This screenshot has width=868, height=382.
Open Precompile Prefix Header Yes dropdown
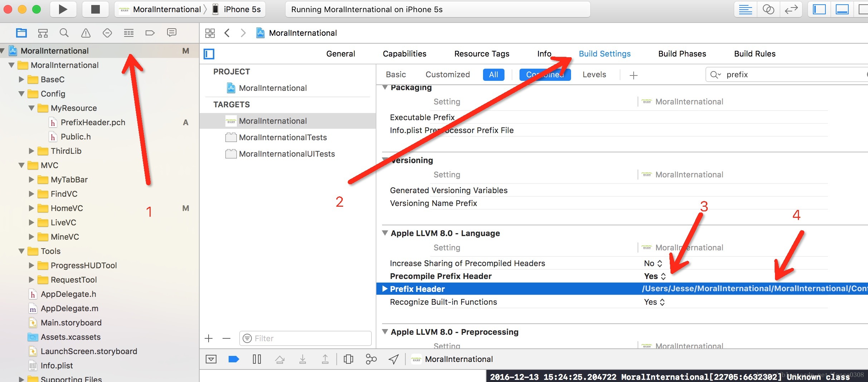click(655, 276)
